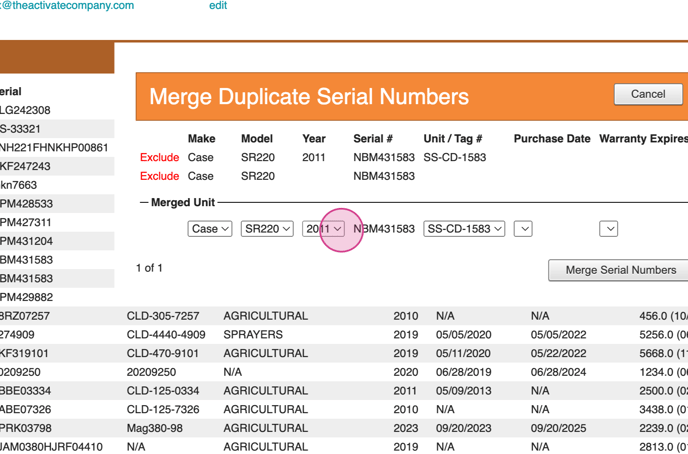Click the edit link at the top
This screenshot has height=454, width=688.
[217, 6]
